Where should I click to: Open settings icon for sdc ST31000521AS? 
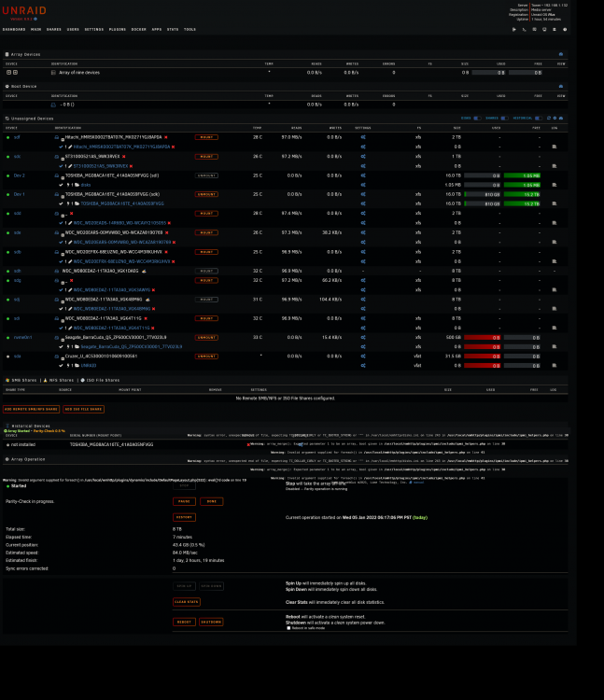[363, 157]
